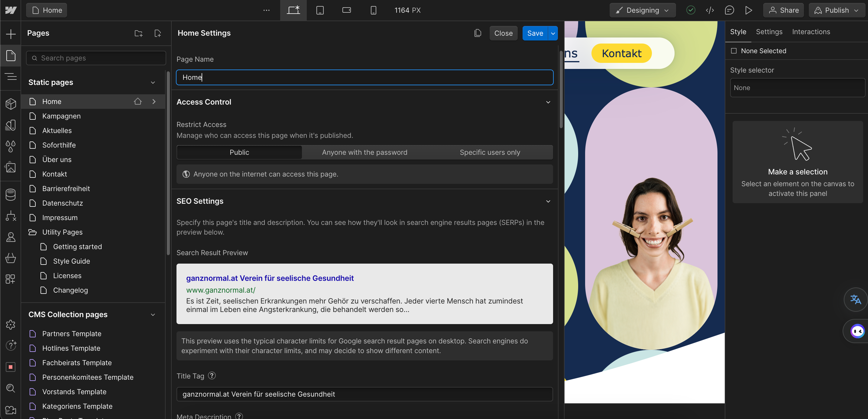Click the None Selected checkbox icon
868x419 pixels.
coord(734,51)
